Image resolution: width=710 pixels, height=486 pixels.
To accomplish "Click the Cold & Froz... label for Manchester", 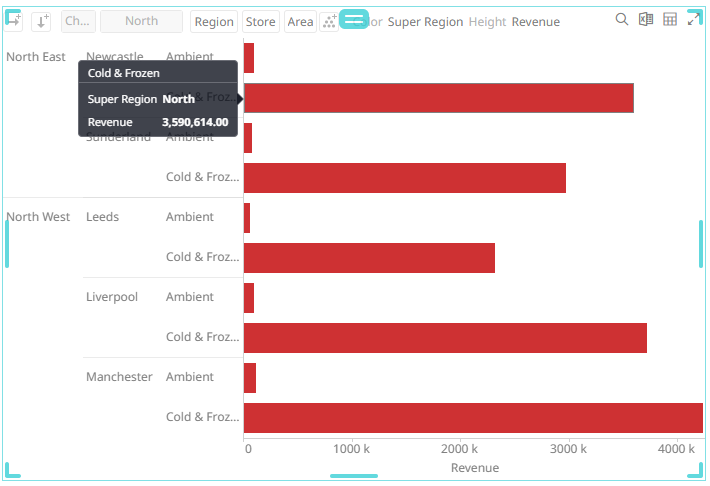I will pyautogui.click(x=202, y=416).
